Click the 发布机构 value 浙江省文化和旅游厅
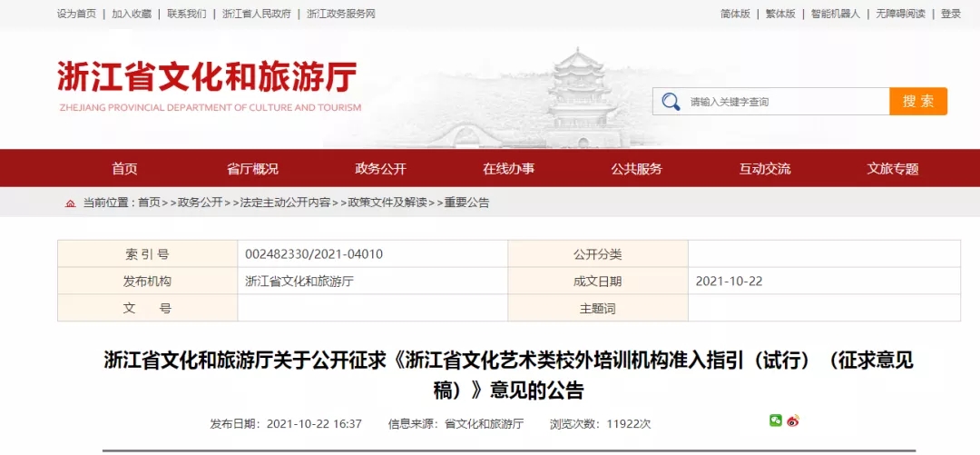 click(x=299, y=281)
